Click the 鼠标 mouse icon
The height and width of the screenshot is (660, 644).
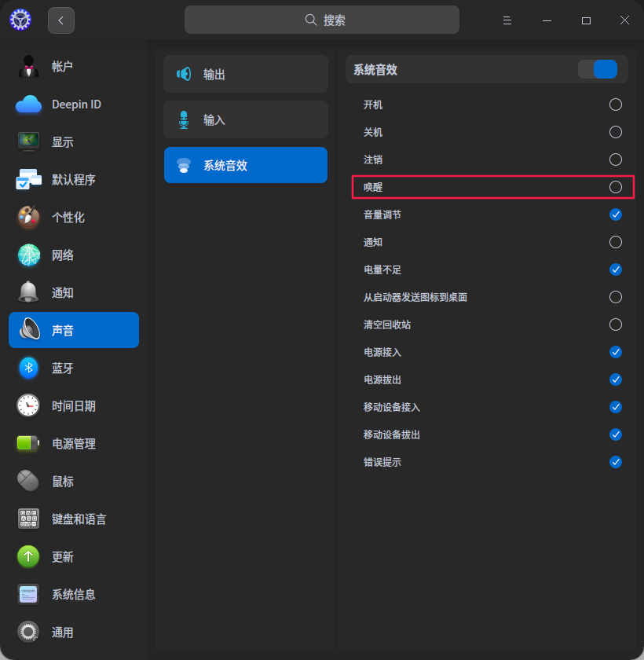point(28,481)
